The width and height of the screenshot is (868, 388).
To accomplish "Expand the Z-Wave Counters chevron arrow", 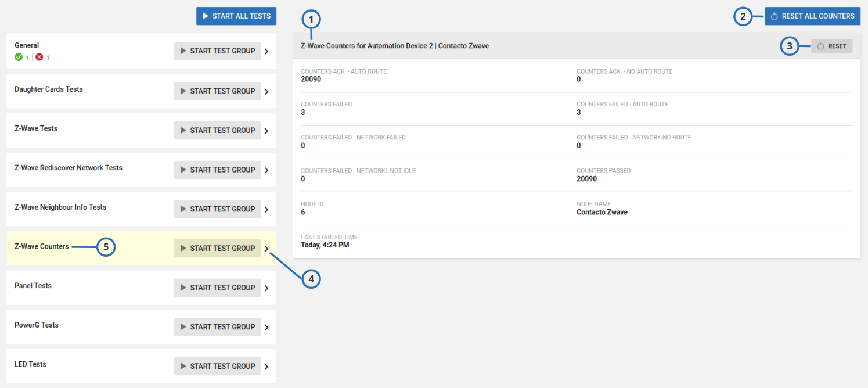I will 266,249.
